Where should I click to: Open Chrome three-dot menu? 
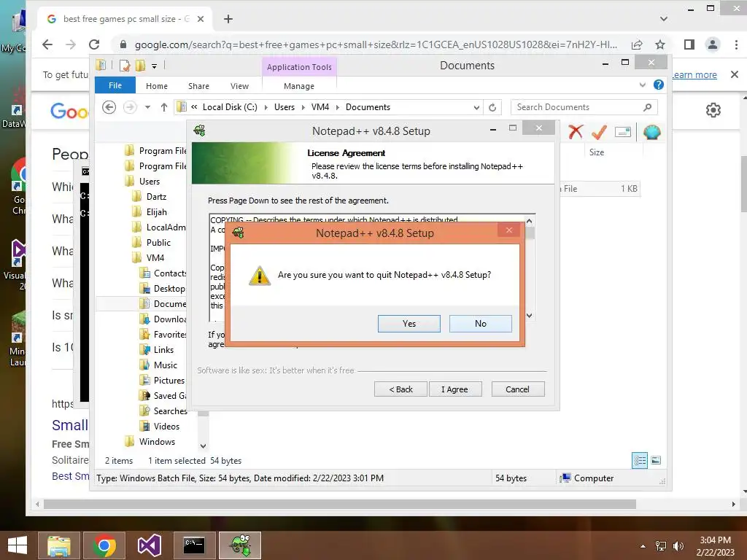click(736, 44)
